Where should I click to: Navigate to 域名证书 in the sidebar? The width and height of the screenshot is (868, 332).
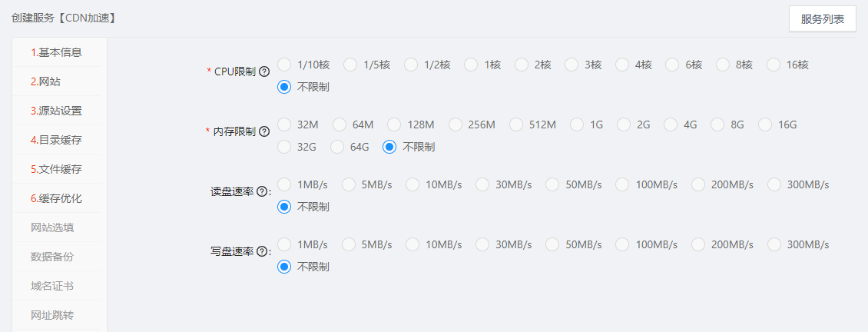coord(52,286)
